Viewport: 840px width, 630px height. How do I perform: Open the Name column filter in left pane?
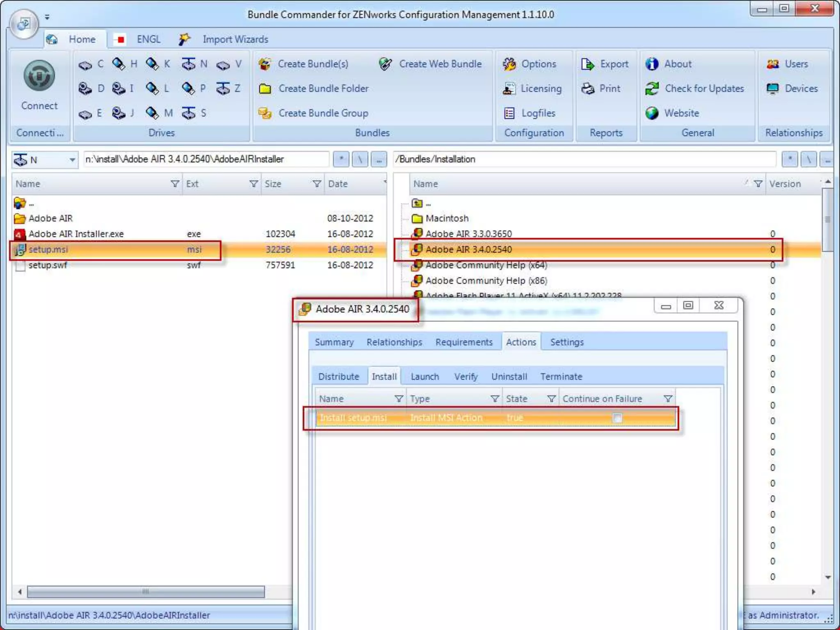(x=175, y=184)
